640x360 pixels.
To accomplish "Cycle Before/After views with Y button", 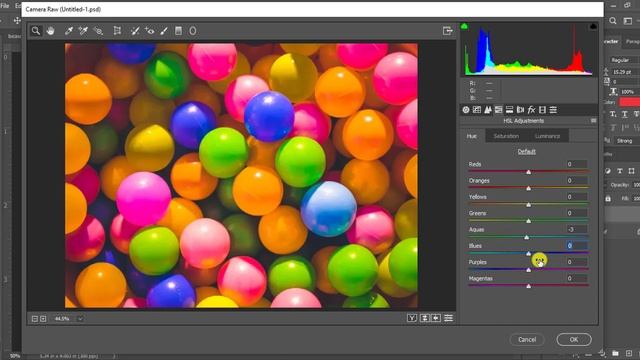I will 412,318.
